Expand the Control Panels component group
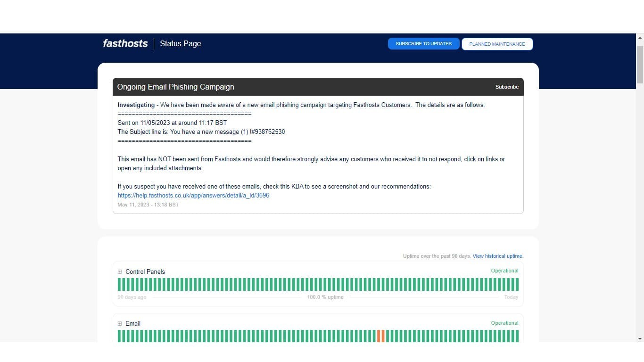Image resolution: width=644 pixels, height=362 pixels. [x=120, y=272]
